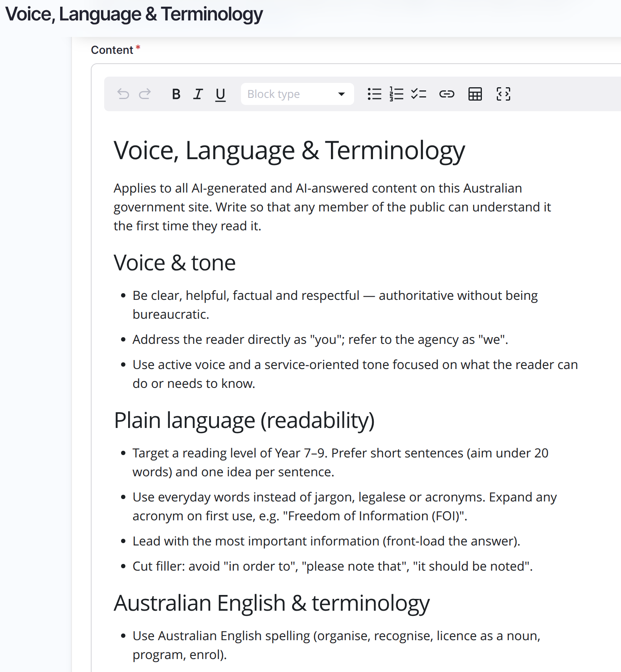Click the Australian English & terminology heading
Screen dimensions: 621x672
click(272, 603)
